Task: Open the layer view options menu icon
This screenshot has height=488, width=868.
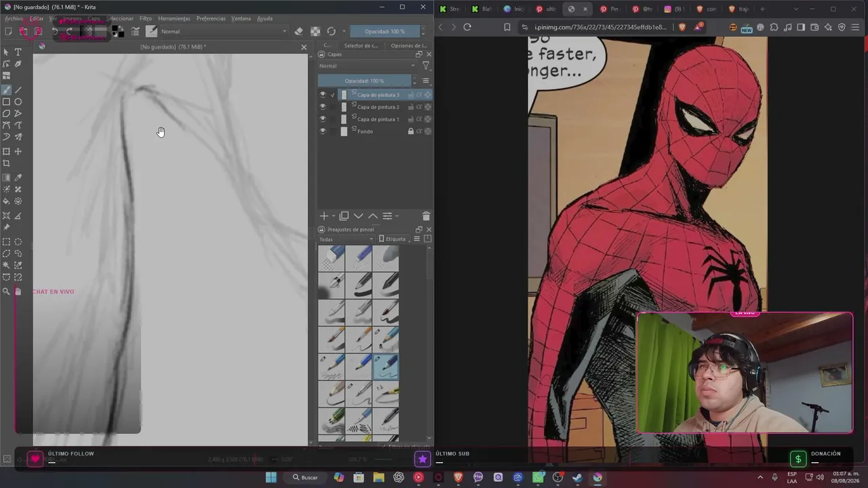Action: tap(426, 81)
